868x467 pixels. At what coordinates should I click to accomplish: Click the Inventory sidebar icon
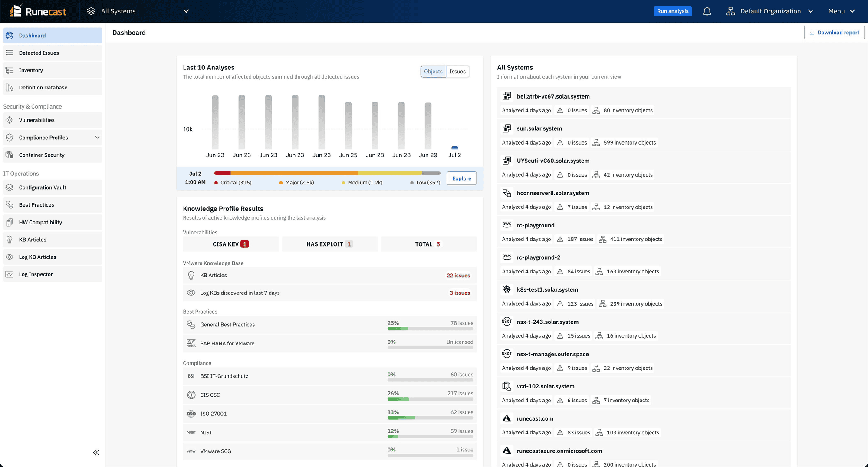pos(10,70)
